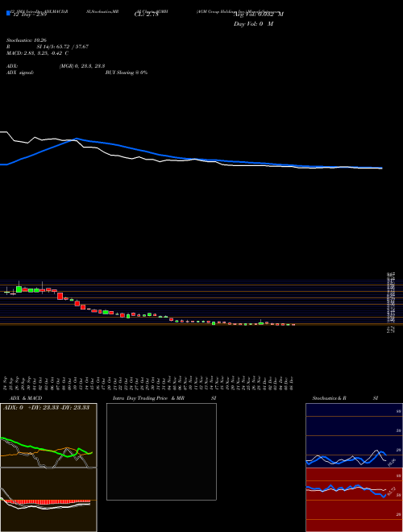Click the last date label '08 Dec'
Viewport: 403px width, 532px height.
tap(292, 382)
